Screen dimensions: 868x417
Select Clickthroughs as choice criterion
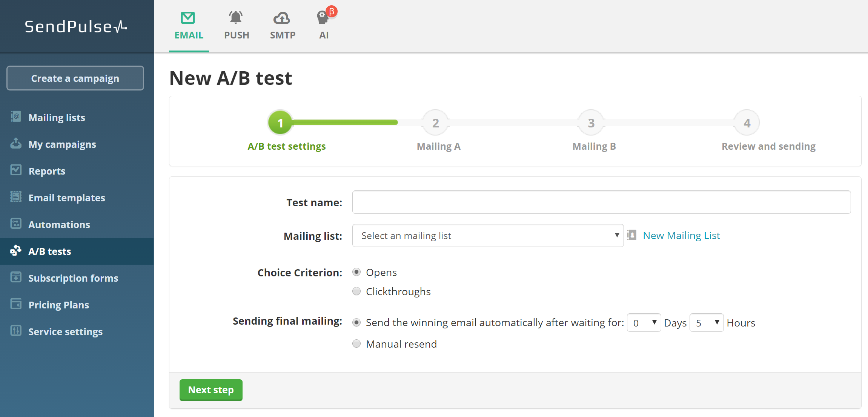coord(357,291)
